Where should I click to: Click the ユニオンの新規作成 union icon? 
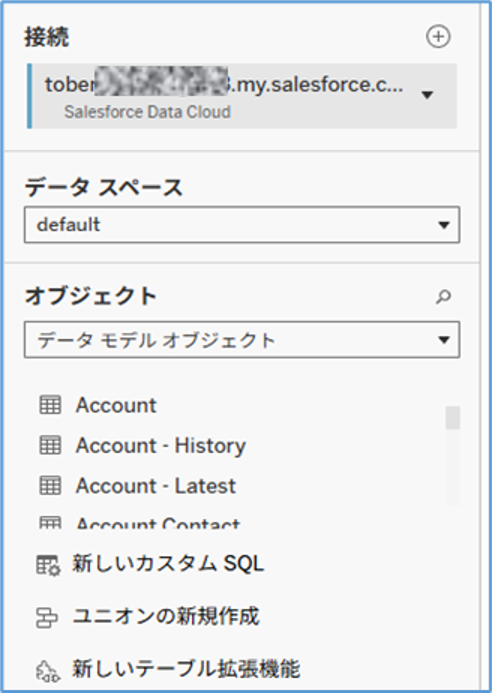pos(46,618)
